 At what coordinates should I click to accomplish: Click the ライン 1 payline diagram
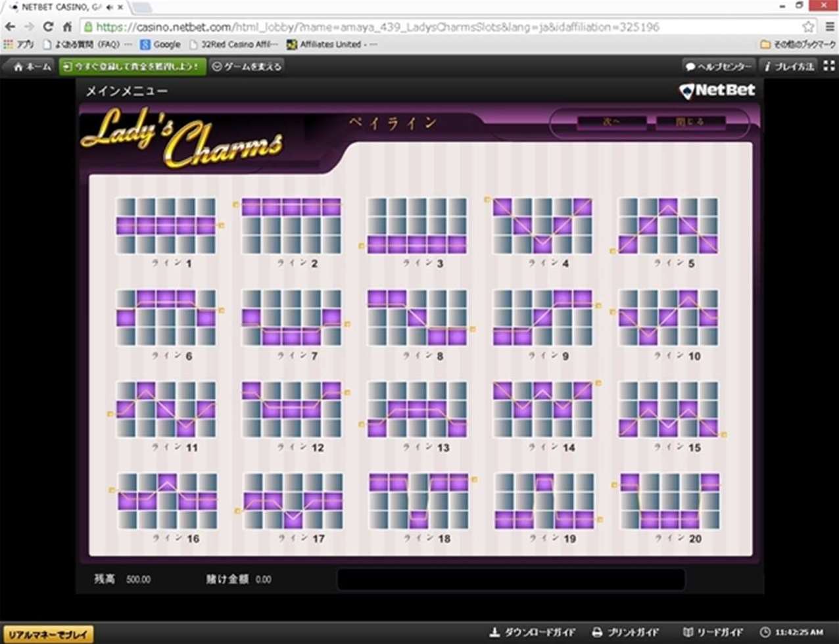pos(166,225)
